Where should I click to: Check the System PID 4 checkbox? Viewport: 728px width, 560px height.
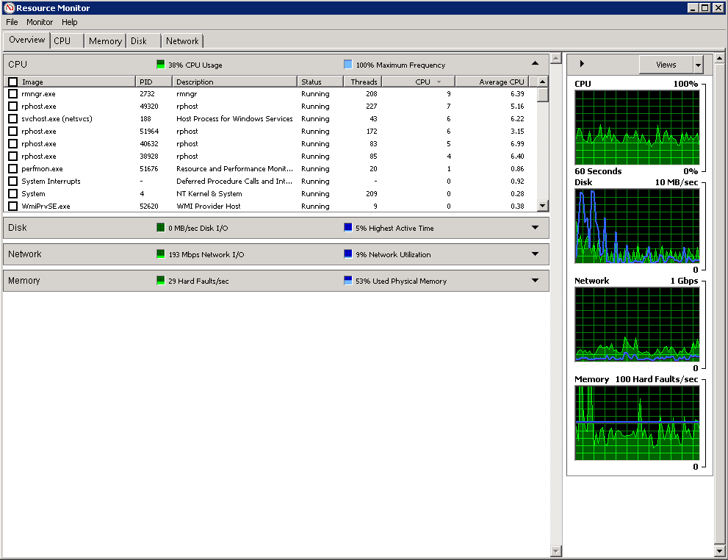point(13,193)
